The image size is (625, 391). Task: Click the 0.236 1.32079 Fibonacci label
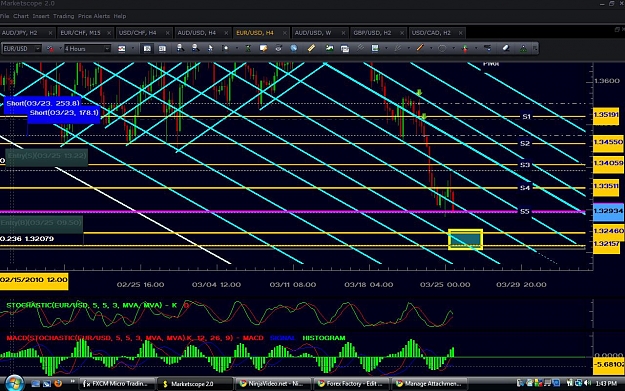pyautogui.click(x=27, y=239)
